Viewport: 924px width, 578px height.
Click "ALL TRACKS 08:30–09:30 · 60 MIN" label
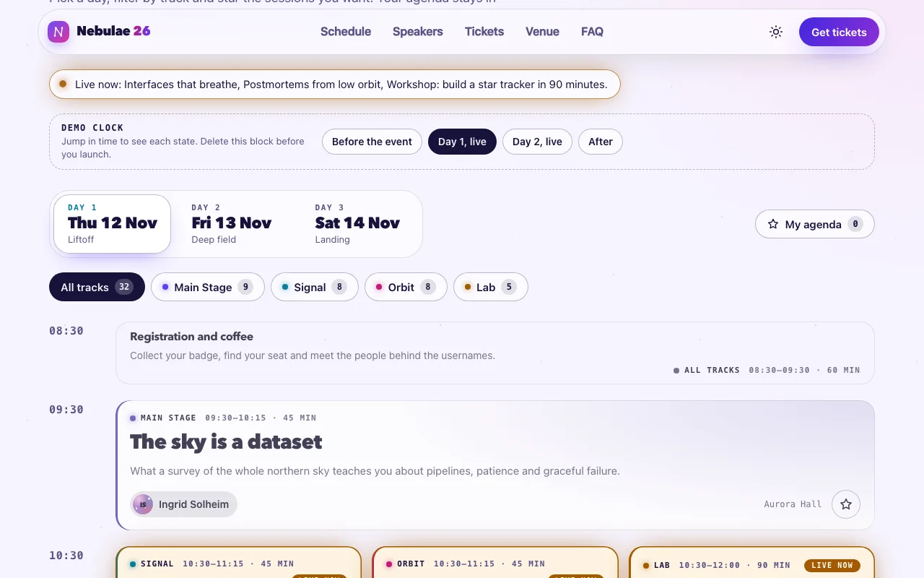767,370
